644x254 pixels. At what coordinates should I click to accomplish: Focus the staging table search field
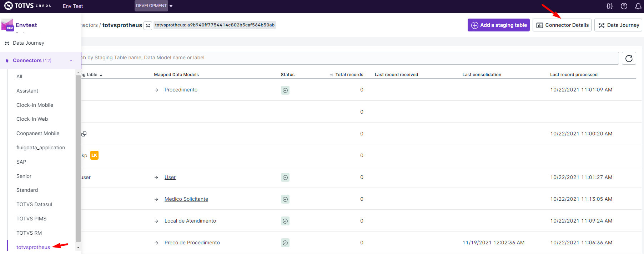pos(350,58)
